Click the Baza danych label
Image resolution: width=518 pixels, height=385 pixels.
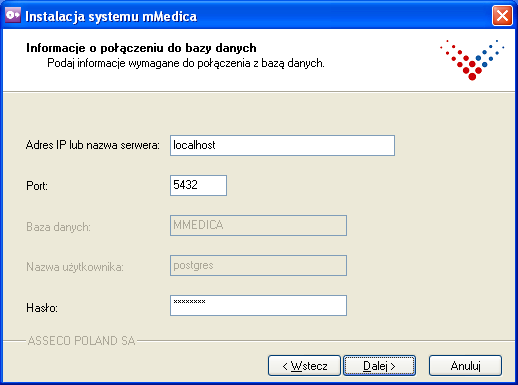point(58,227)
